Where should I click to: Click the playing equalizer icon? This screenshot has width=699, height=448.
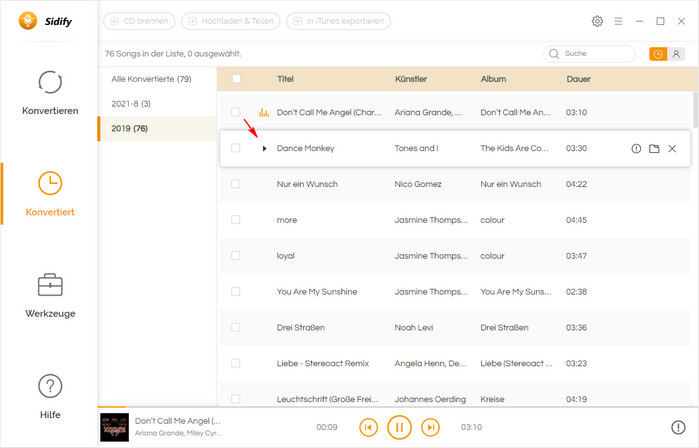pyautogui.click(x=264, y=112)
